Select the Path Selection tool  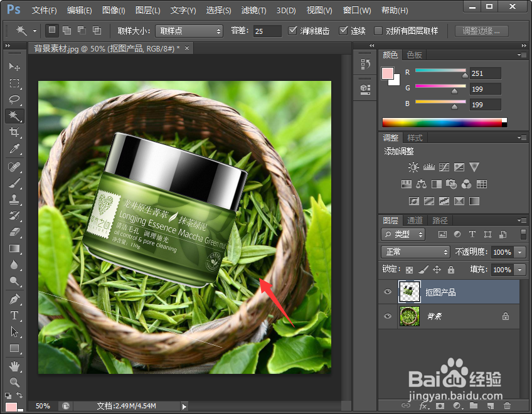click(14, 332)
